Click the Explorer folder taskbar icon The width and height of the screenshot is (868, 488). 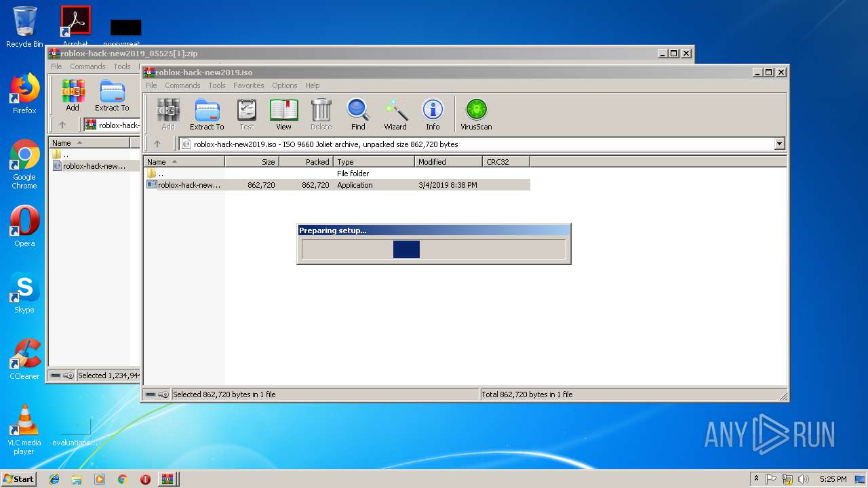(x=77, y=479)
